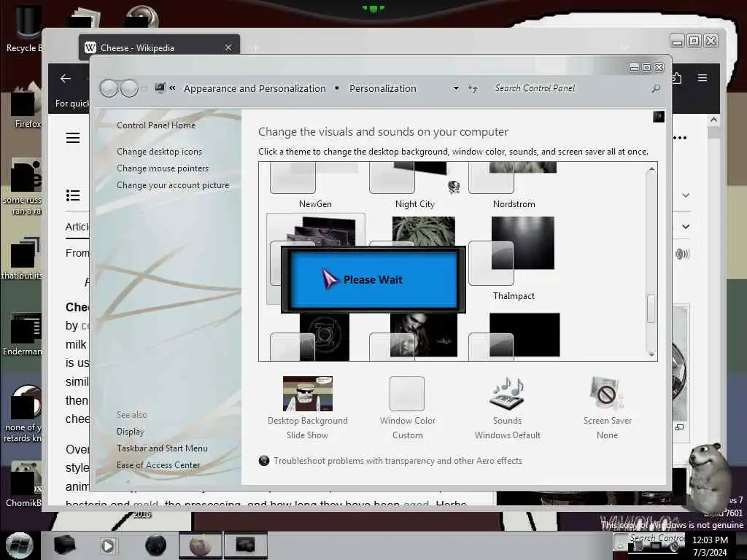This screenshot has height=560, width=747.
Task: Click the Control Panel forward navigation button
Action: [129, 88]
